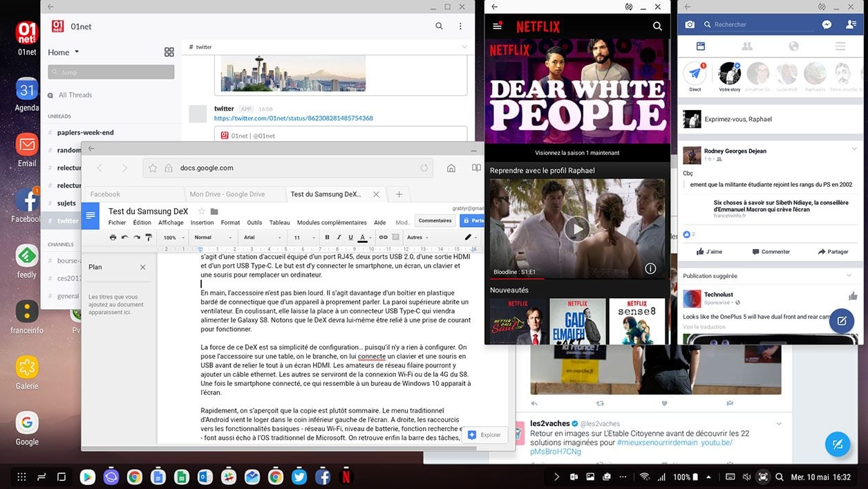Open Samsung Internet from the taskbar
The height and width of the screenshot is (489, 868).
coord(111,477)
